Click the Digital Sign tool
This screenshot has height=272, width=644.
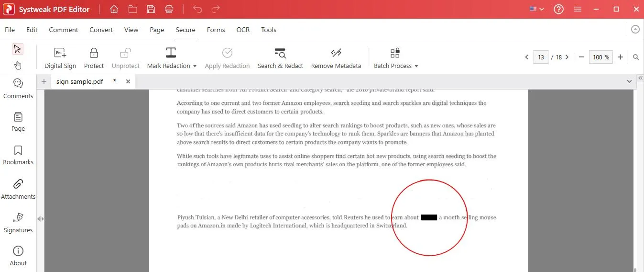[60, 58]
